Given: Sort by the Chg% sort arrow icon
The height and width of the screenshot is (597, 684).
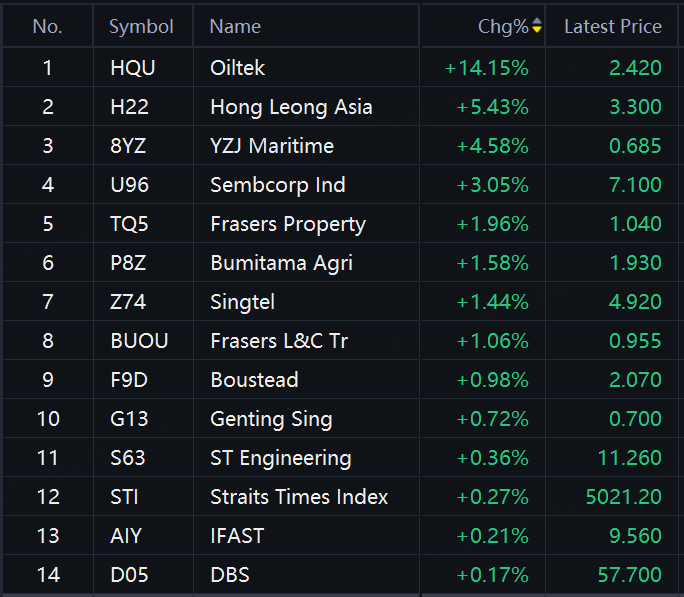Looking at the screenshot, I should [537, 25].
